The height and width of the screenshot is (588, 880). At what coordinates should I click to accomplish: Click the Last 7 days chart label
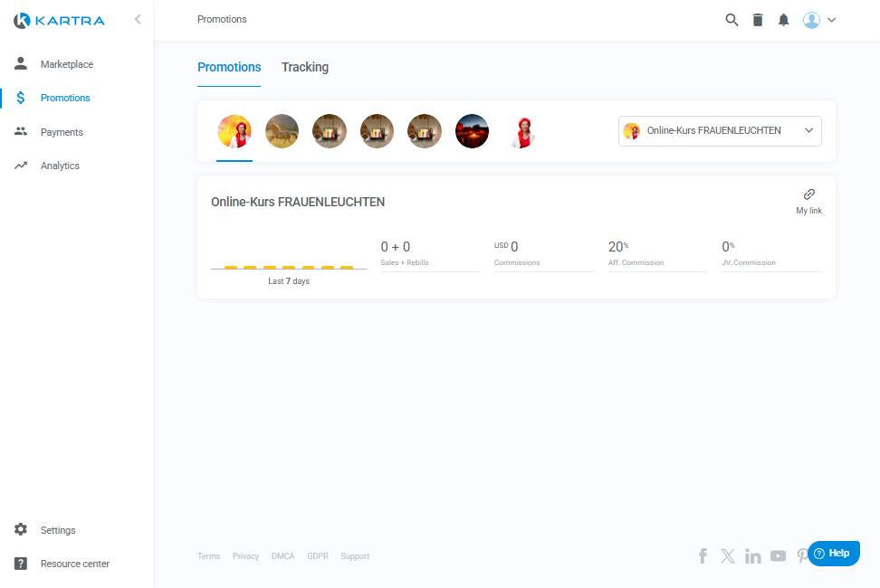[x=289, y=281]
